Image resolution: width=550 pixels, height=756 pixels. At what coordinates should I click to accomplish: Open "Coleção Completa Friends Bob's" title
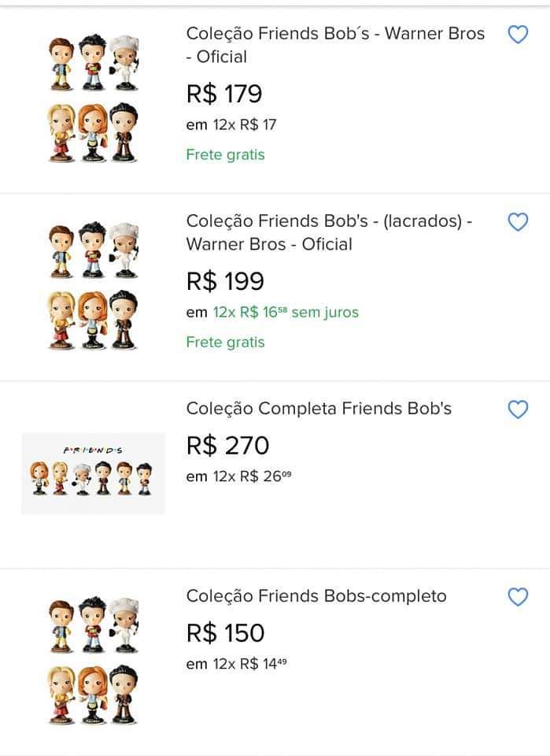[x=319, y=409]
